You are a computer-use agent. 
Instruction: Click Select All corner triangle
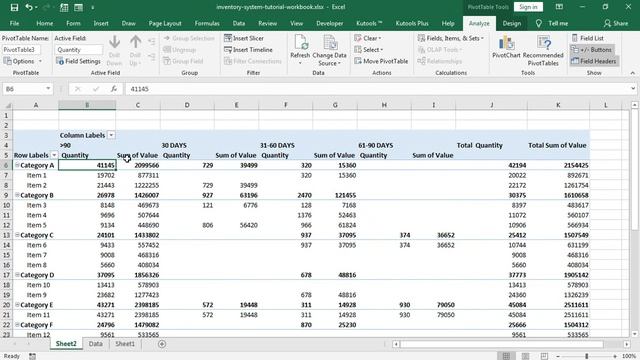[x=7, y=105]
